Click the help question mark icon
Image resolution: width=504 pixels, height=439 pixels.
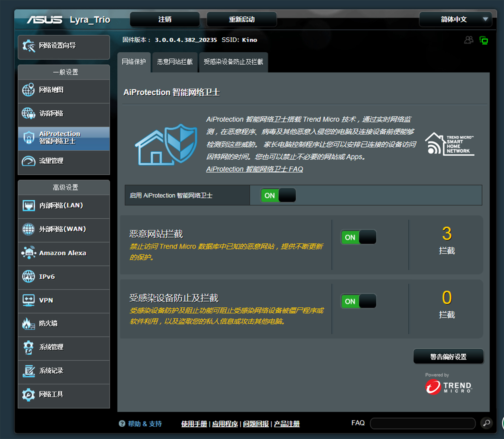click(x=122, y=423)
